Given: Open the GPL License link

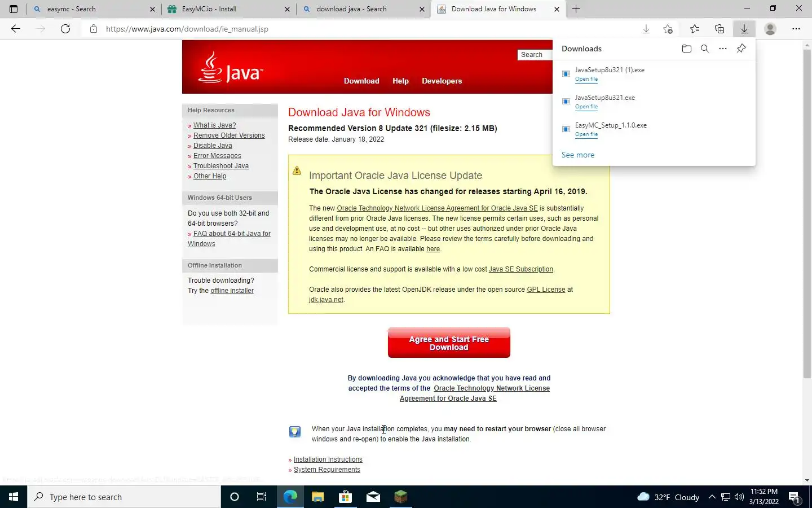Looking at the screenshot, I should [x=546, y=290].
